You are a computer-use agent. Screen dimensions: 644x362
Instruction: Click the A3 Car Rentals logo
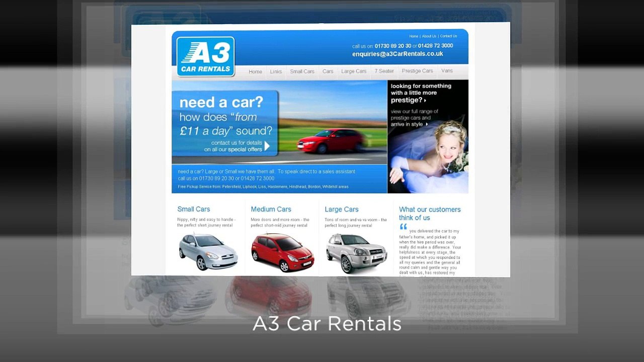click(x=206, y=57)
